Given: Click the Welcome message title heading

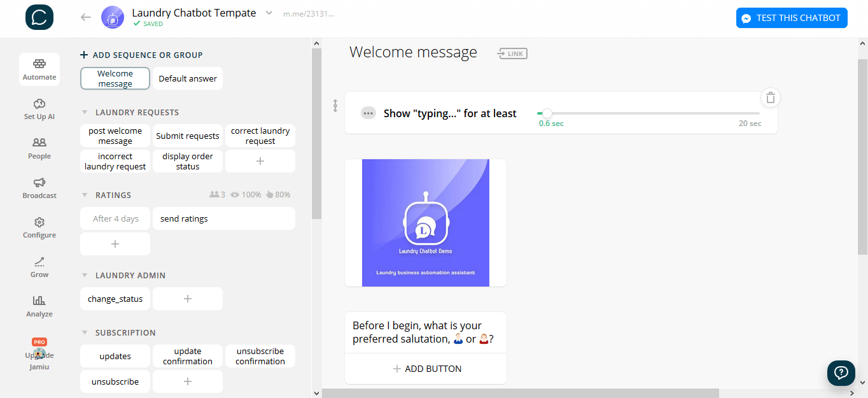Looking at the screenshot, I should pyautogui.click(x=413, y=52).
